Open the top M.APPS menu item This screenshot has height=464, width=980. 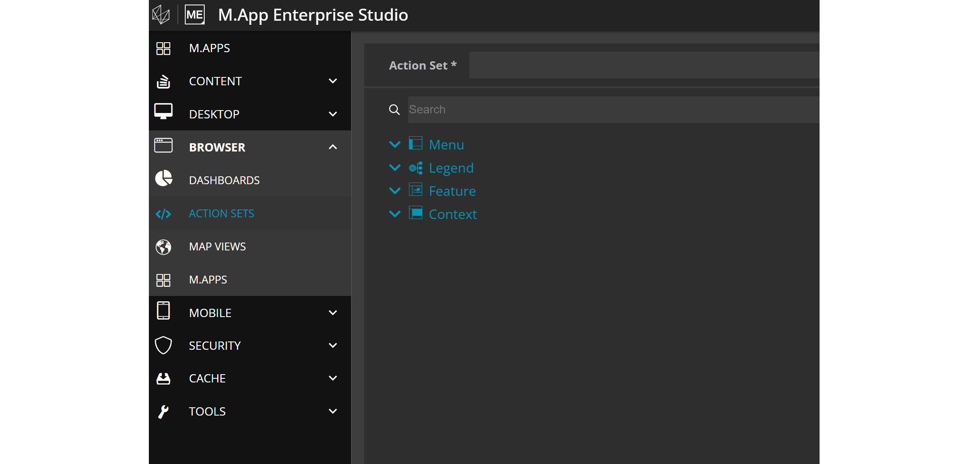pos(209,48)
